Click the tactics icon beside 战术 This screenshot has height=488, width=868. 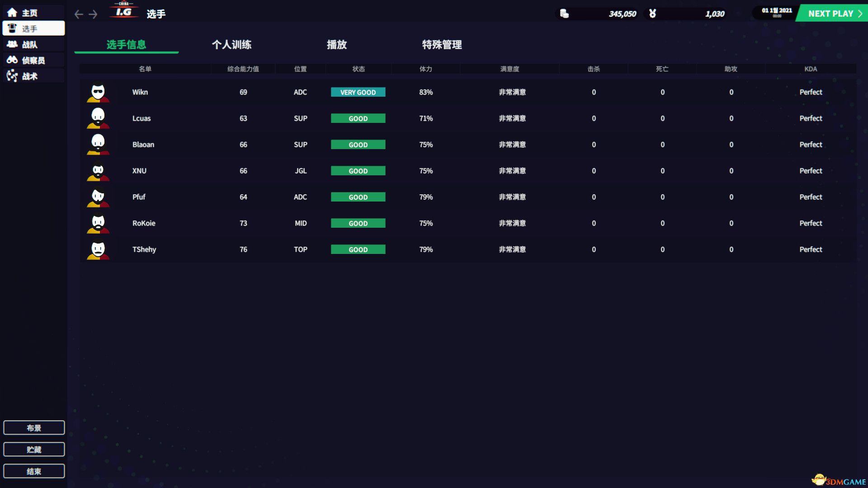[12, 76]
